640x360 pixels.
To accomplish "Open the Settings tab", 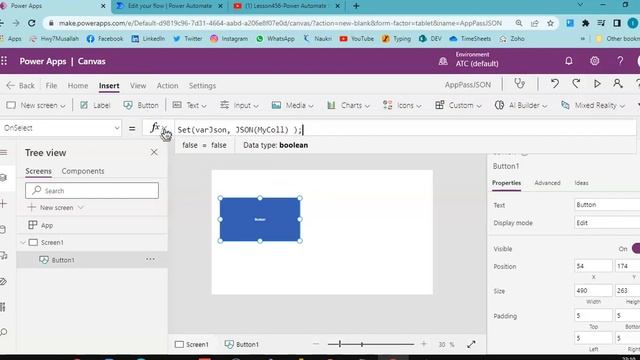I will 202,86.
